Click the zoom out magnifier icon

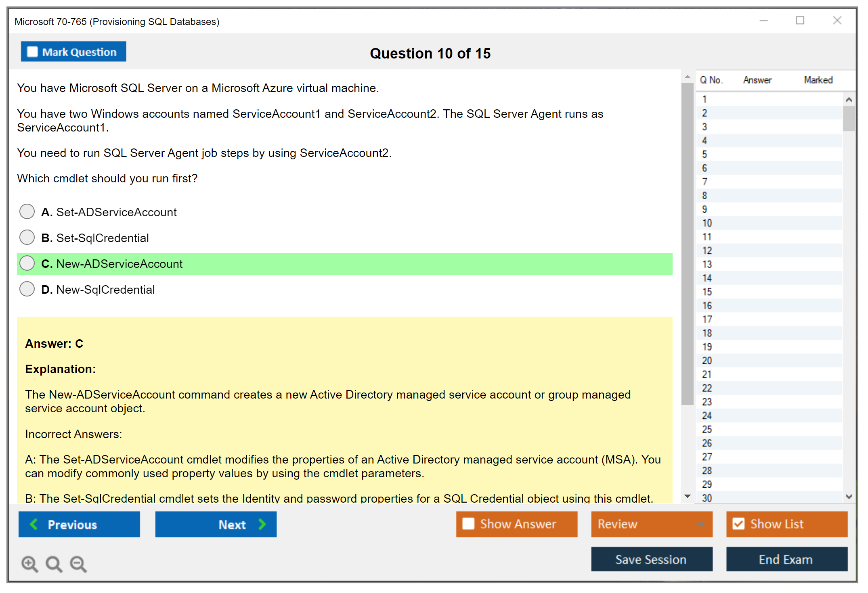78,563
